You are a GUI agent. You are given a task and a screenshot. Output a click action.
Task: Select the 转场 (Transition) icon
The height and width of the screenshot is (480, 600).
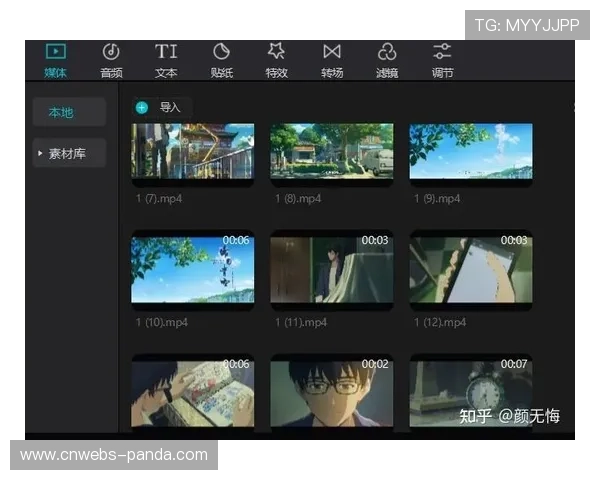point(332,51)
